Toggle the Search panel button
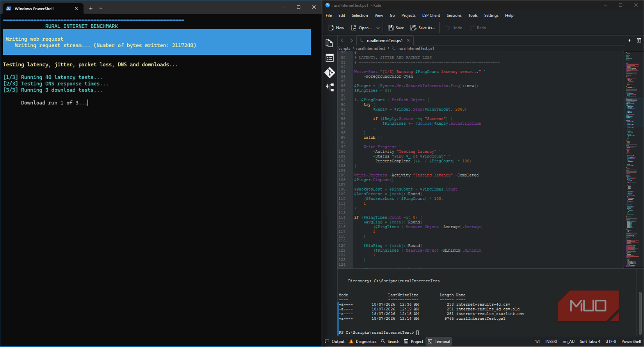This screenshot has height=347, width=644. click(390, 342)
